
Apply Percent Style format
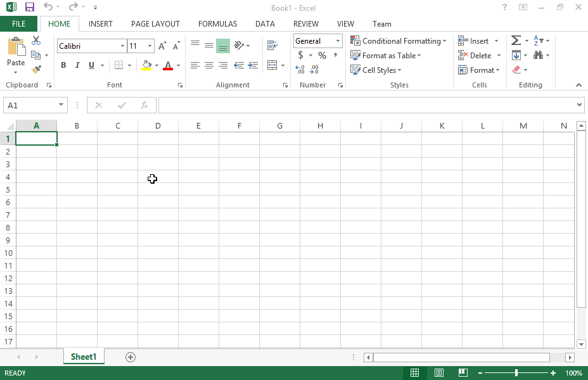(322, 56)
